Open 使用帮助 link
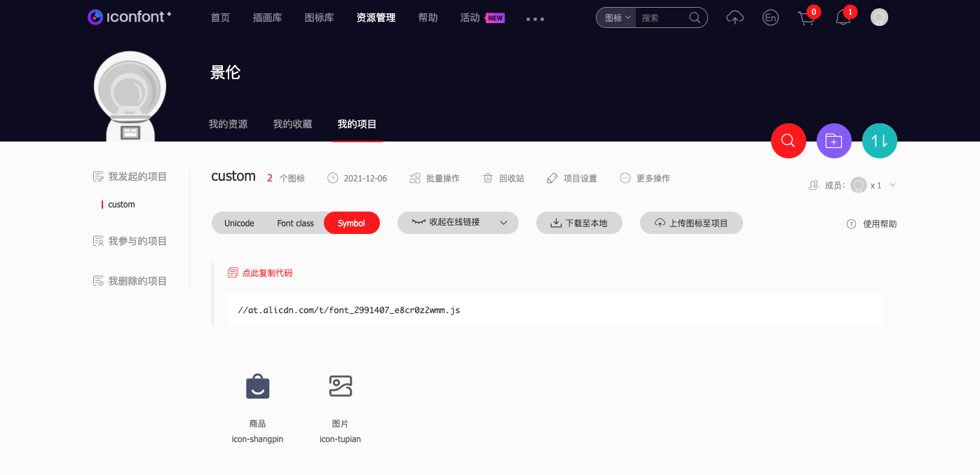Image resolution: width=980 pixels, height=475 pixels. point(880,224)
